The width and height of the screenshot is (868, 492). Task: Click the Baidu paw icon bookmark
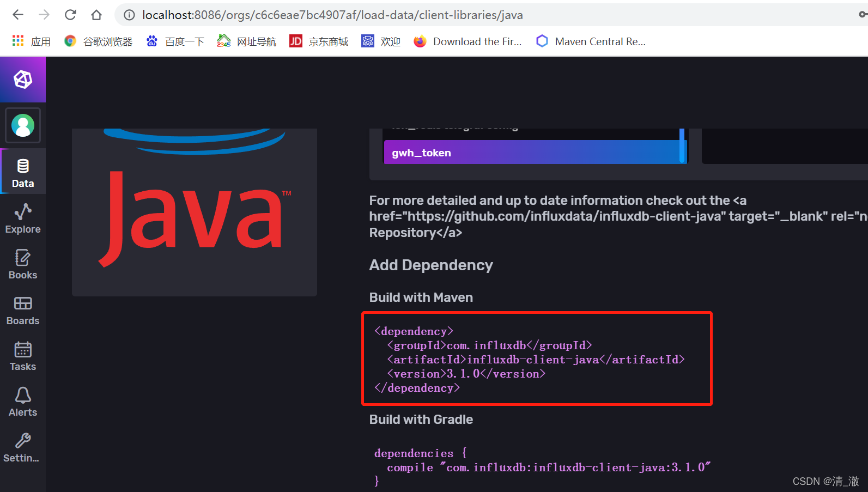pyautogui.click(x=152, y=41)
